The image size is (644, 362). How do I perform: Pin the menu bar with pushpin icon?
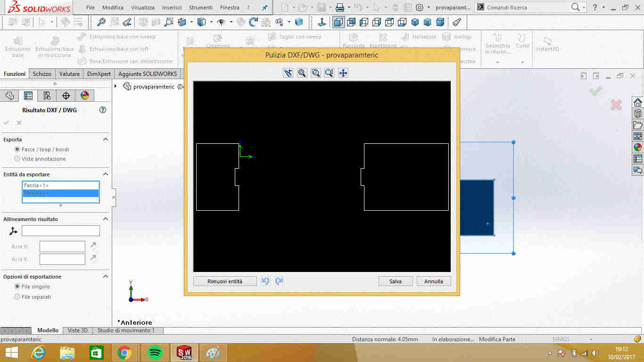tap(264, 8)
